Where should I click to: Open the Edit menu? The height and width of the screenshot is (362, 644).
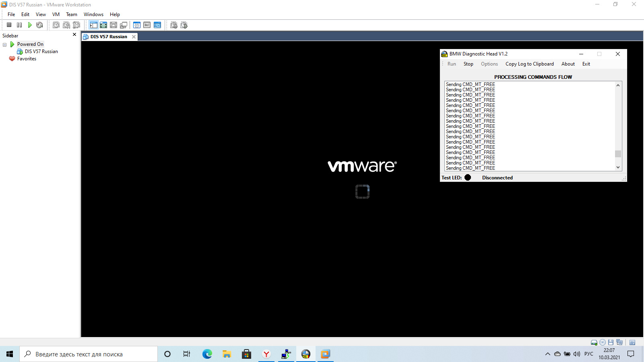tap(25, 14)
